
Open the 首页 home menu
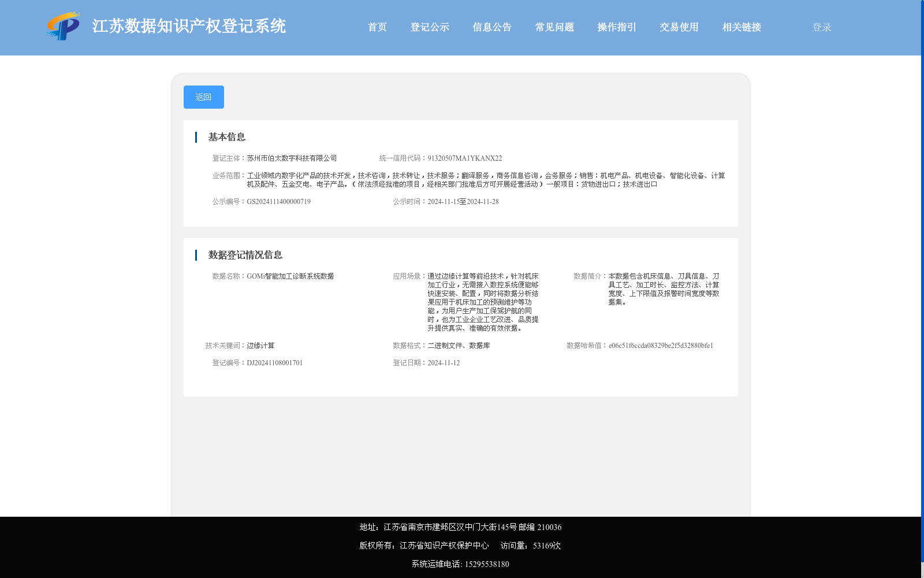pyautogui.click(x=377, y=27)
